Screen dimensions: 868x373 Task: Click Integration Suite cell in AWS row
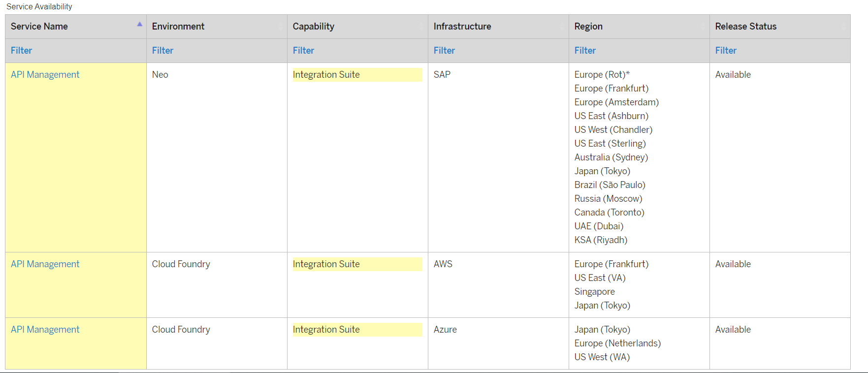click(x=326, y=264)
